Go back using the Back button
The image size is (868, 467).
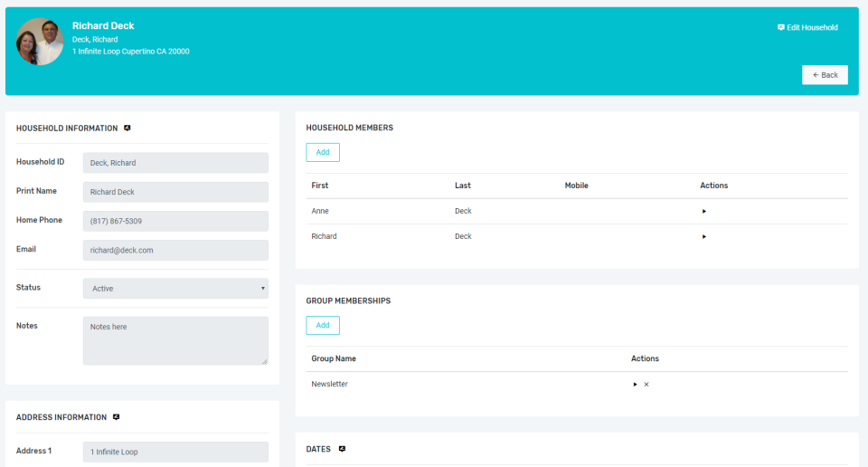[825, 75]
